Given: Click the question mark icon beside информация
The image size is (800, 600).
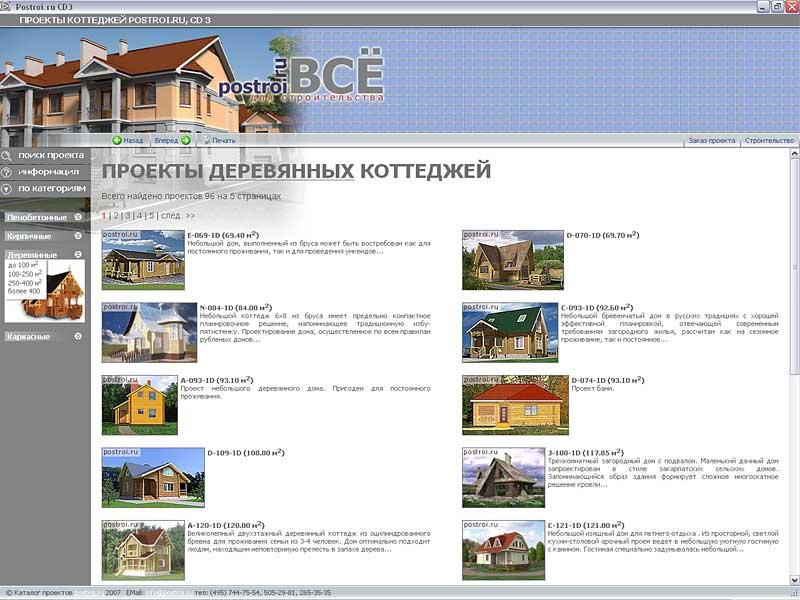Looking at the screenshot, I should coord(7,172).
